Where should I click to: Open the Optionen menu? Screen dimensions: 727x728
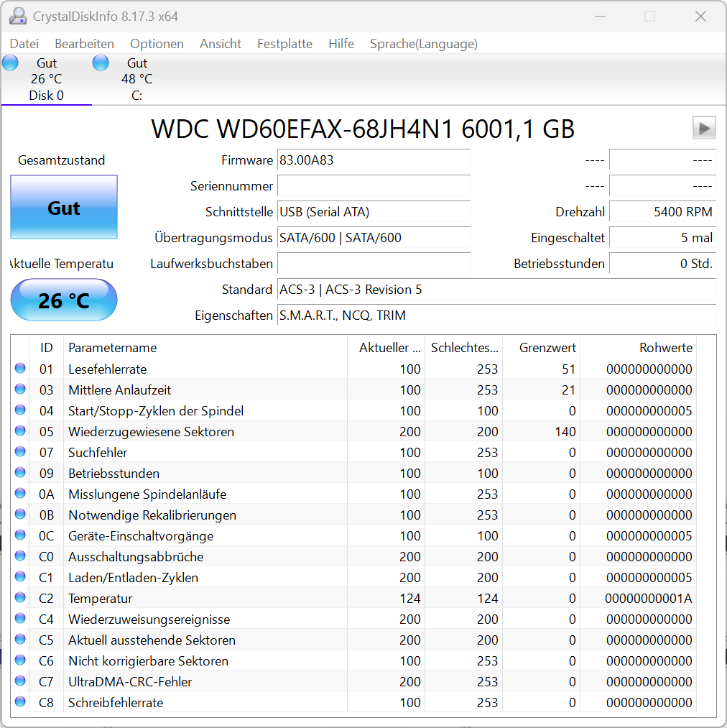[157, 44]
